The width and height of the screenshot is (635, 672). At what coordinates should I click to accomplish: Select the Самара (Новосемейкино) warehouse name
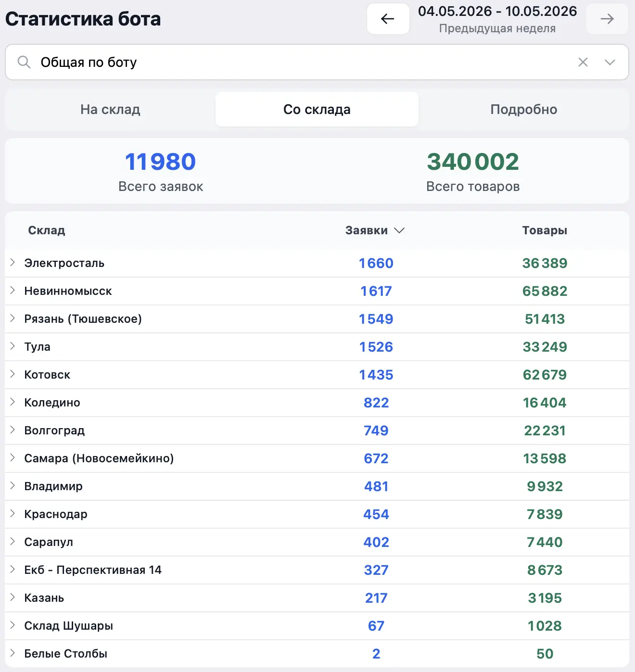point(99,458)
